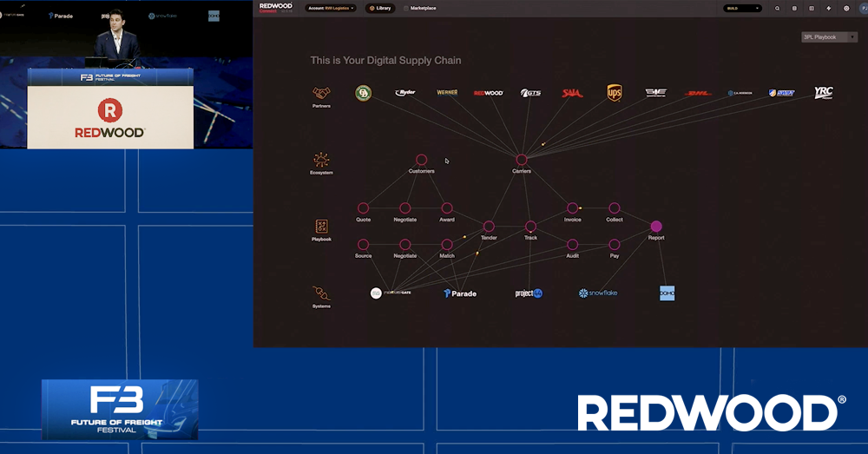Expand the BUILD mode dropdown
Viewport: 868px width, 454px height.
click(742, 8)
